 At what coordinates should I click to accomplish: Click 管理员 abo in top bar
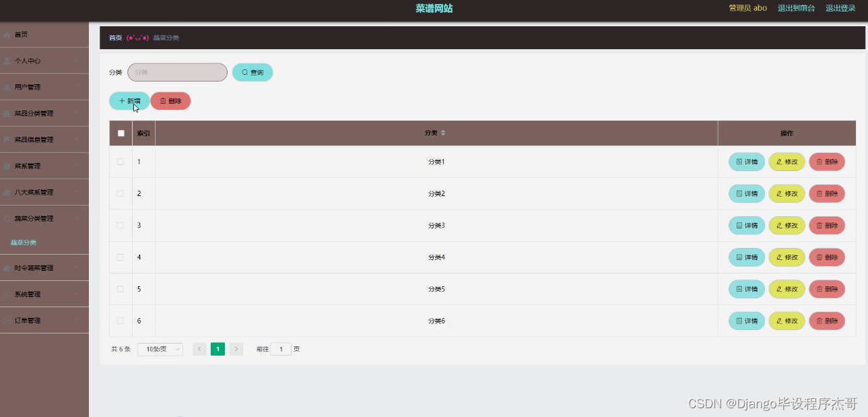pyautogui.click(x=747, y=8)
